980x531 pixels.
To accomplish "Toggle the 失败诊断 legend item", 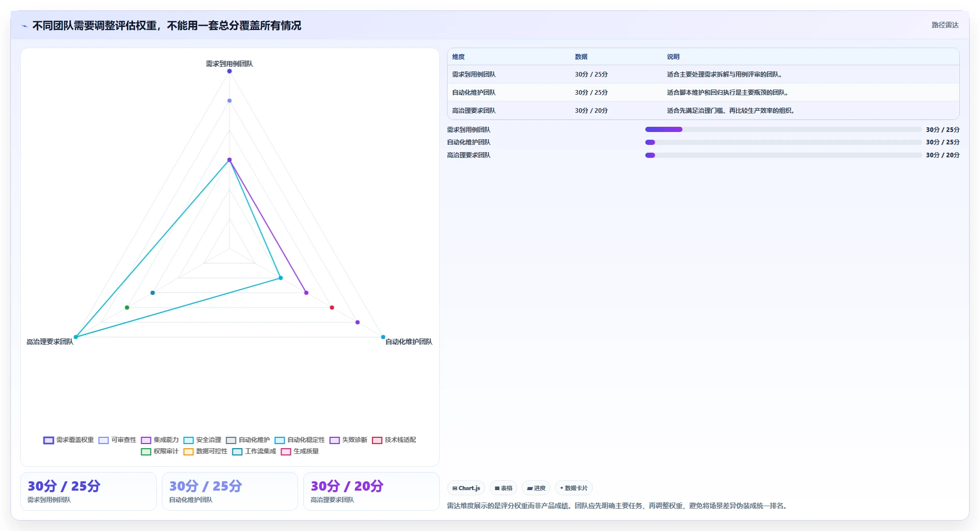I will pyautogui.click(x=348, y=440).
